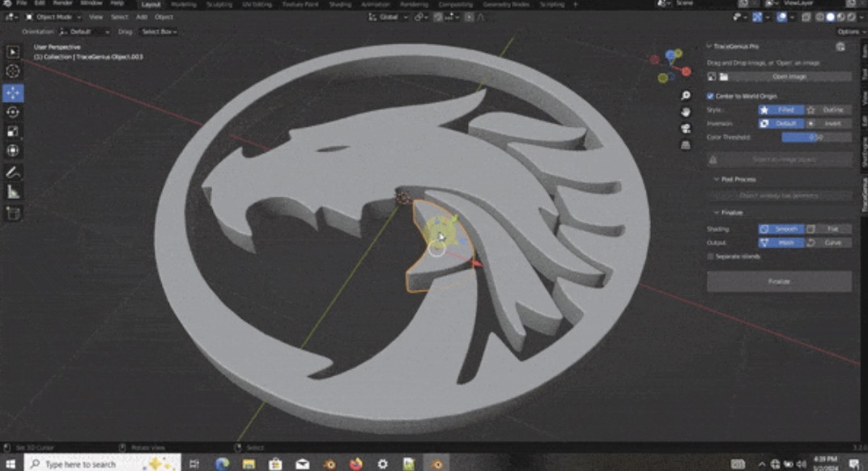
Task: Click the Windows Start button
Action: pyautogui.click(x=11, y=464)
